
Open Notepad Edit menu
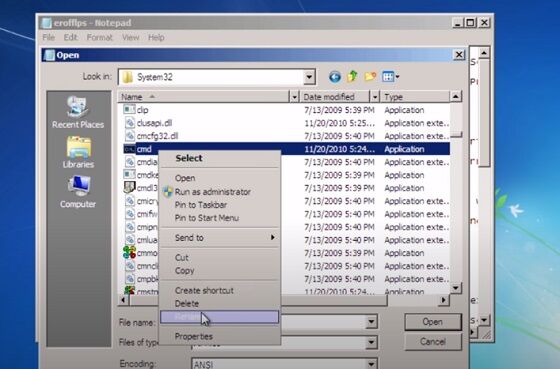[x=71, y=38]
